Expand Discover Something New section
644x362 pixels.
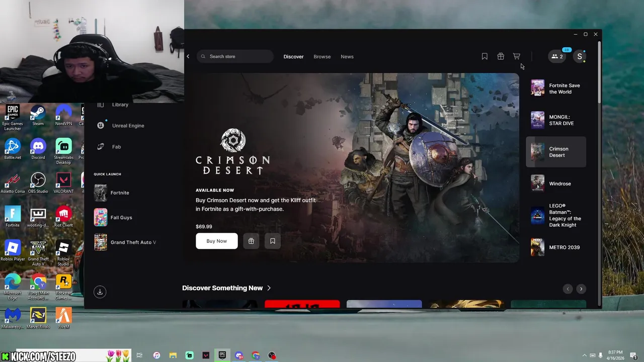point(226,288)
